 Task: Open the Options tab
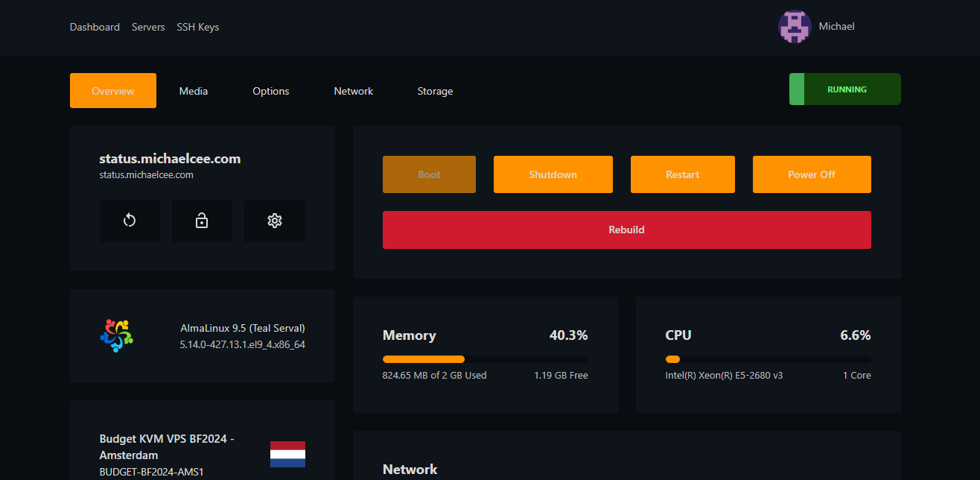point(270,91)
